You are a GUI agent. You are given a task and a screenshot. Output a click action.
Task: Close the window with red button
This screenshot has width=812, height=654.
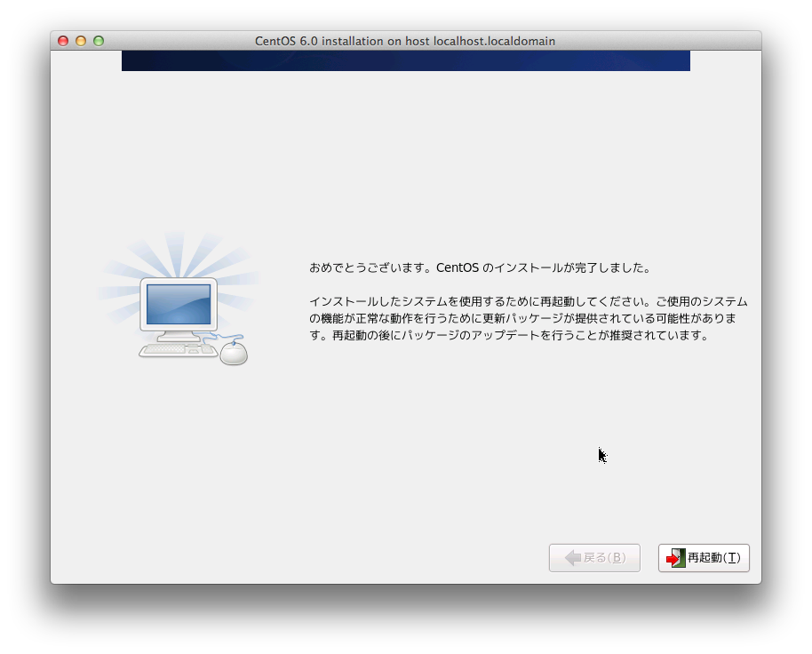pos(63,41)
